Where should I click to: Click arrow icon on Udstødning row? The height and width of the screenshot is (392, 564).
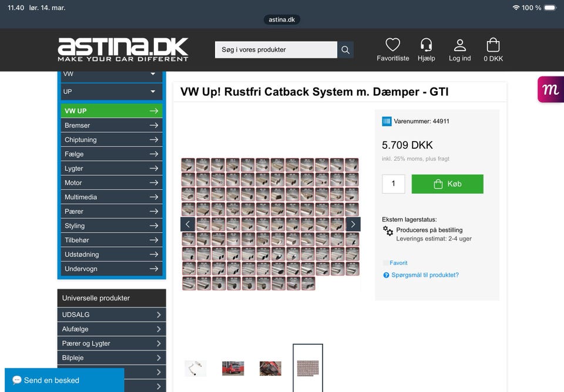coord(154,254)
